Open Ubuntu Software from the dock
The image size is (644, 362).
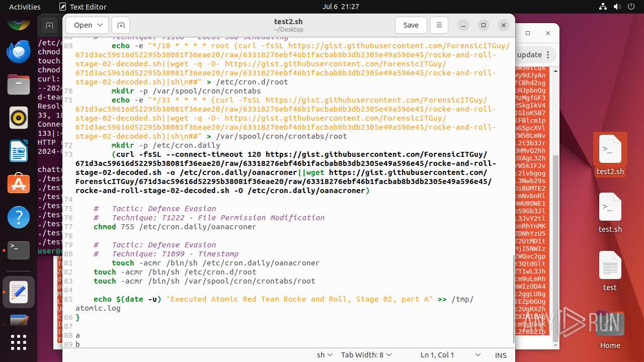[19, 184]
